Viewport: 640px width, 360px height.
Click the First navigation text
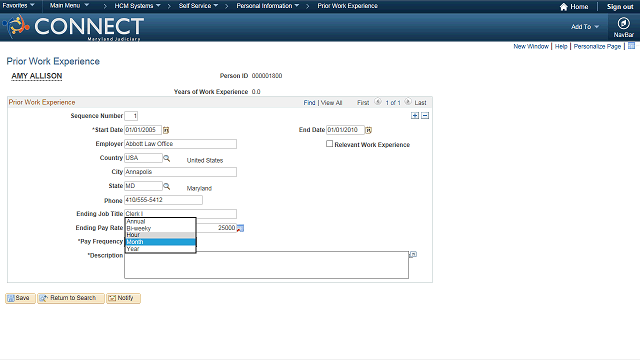tap(363, 102)
